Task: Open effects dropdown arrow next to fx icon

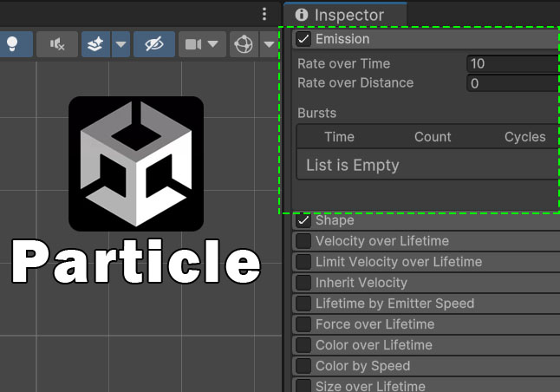Action: tap(120, 43)
